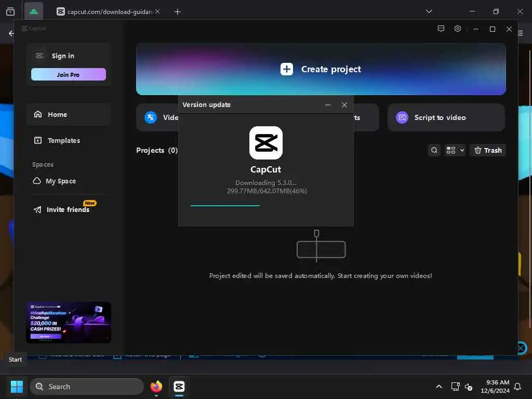
Task: Open My Space cloud storage
Action: click(x=54, y=181)
